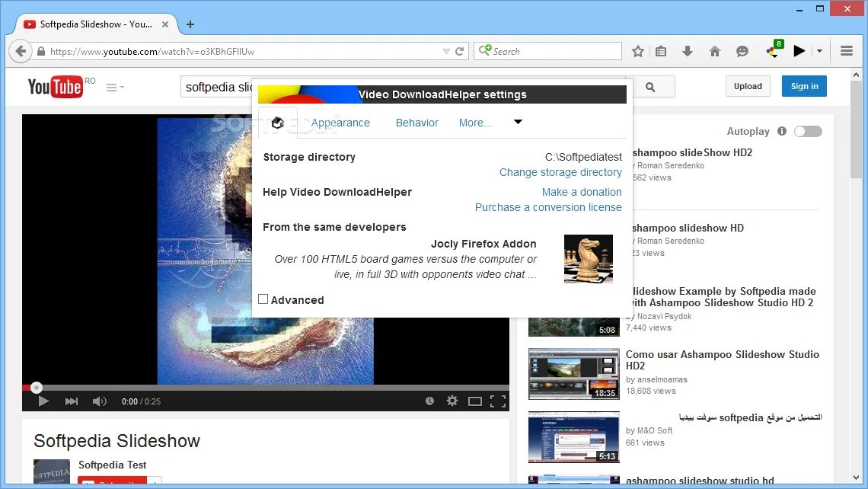Click the Watch Later clock icon
The width and height of the screenshot is (868, 489).
[429, 401]
